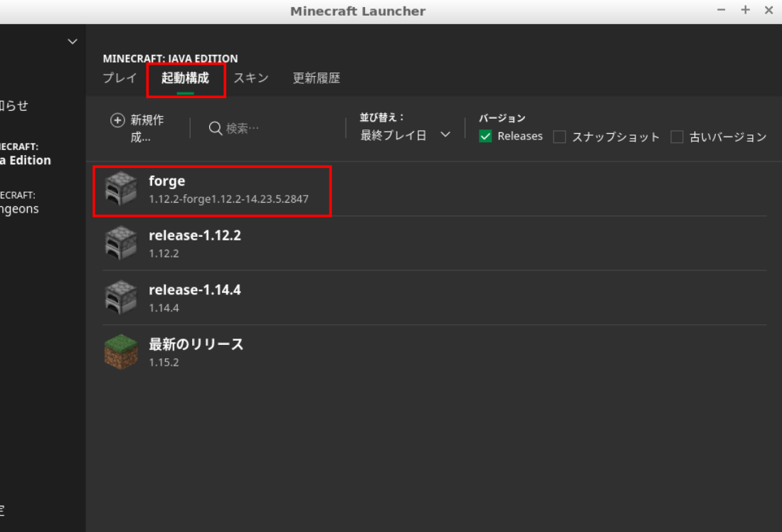The width and height of the screenshot is (782, 532).
Task: Enable the スナップショット checkbox
Action: click(559, 137)
